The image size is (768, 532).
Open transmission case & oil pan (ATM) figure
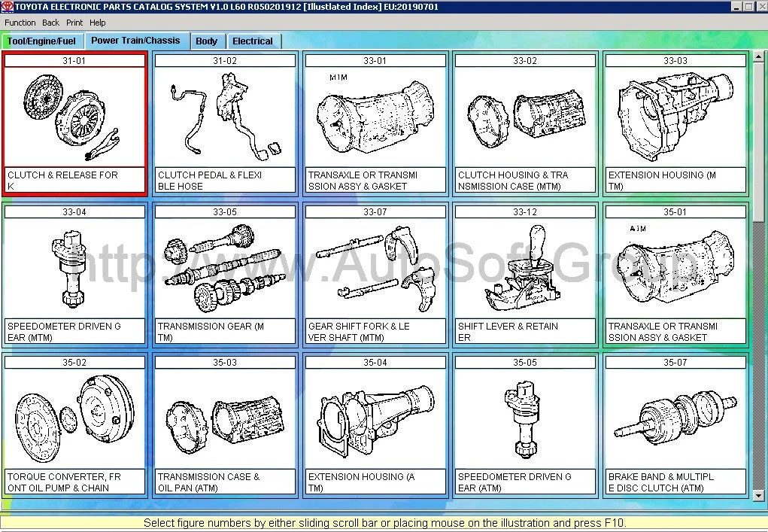tap(224, 419)
